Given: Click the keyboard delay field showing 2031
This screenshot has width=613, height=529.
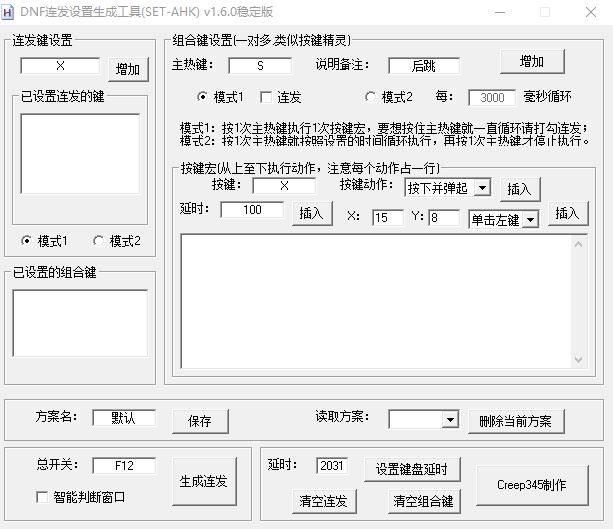Looking at the screenshot, I should click(x=332, y=466).
